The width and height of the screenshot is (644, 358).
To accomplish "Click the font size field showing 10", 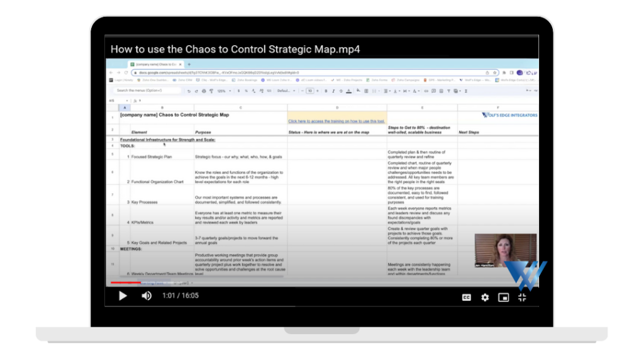I will [x=310, y=91].
